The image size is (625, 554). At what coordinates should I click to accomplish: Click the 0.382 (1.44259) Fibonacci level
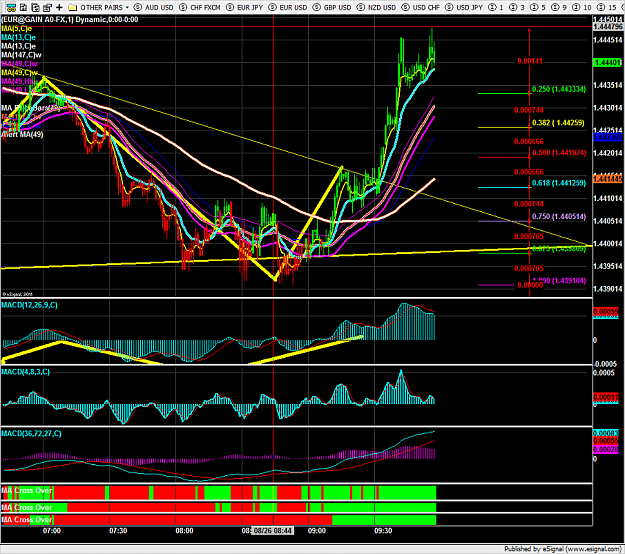pos(558,123)
